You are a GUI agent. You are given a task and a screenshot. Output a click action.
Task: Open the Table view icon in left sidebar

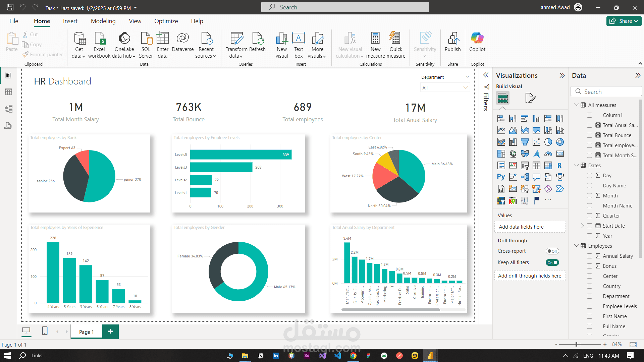(8, 92)
